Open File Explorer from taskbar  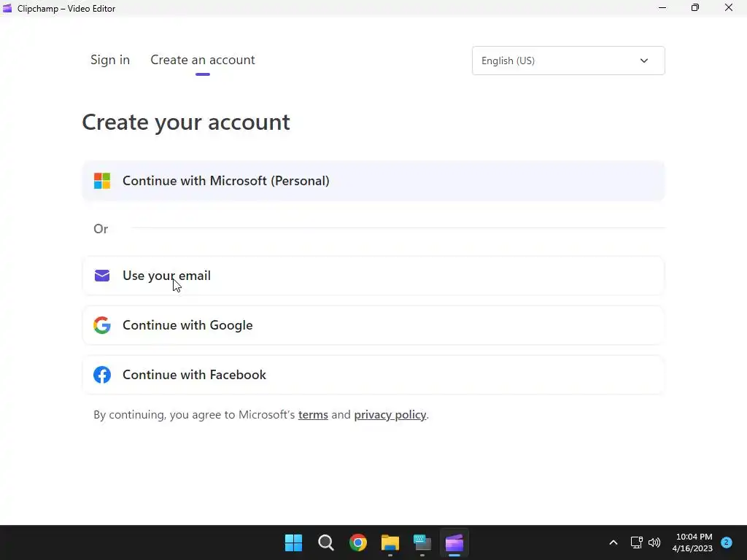click(x=390, y=542)
